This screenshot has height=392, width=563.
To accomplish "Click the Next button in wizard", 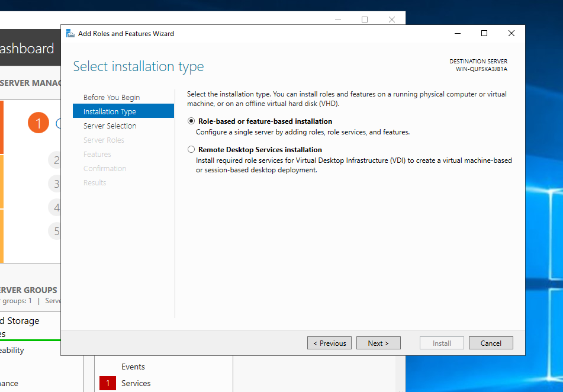I will [x=378, y=343].
